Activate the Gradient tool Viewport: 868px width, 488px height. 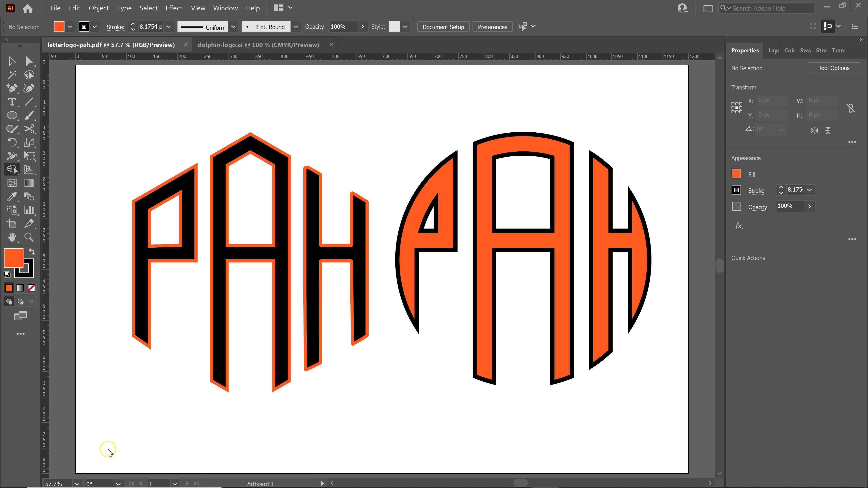29,183
